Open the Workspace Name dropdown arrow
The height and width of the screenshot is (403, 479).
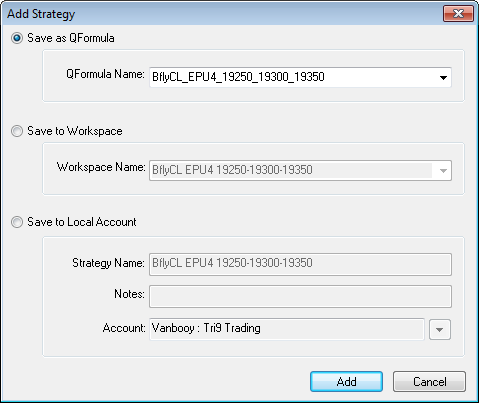pyautogui.click(x=443, y=171)
